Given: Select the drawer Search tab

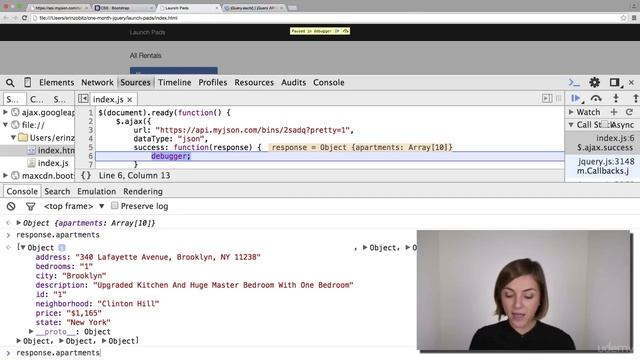Looking at the screenshot, I should (57, 191).
